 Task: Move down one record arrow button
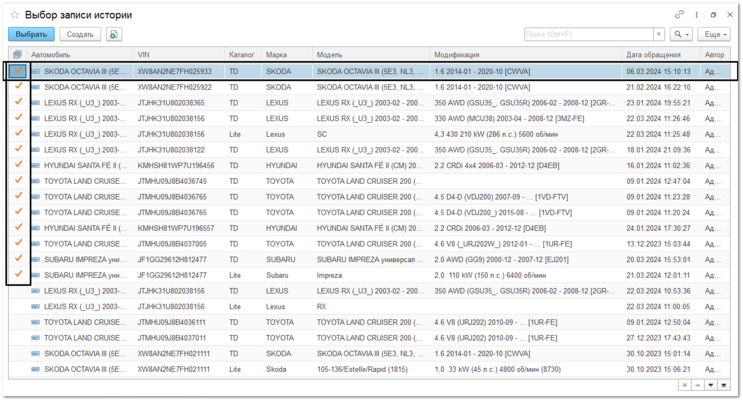tap(711, 385)
